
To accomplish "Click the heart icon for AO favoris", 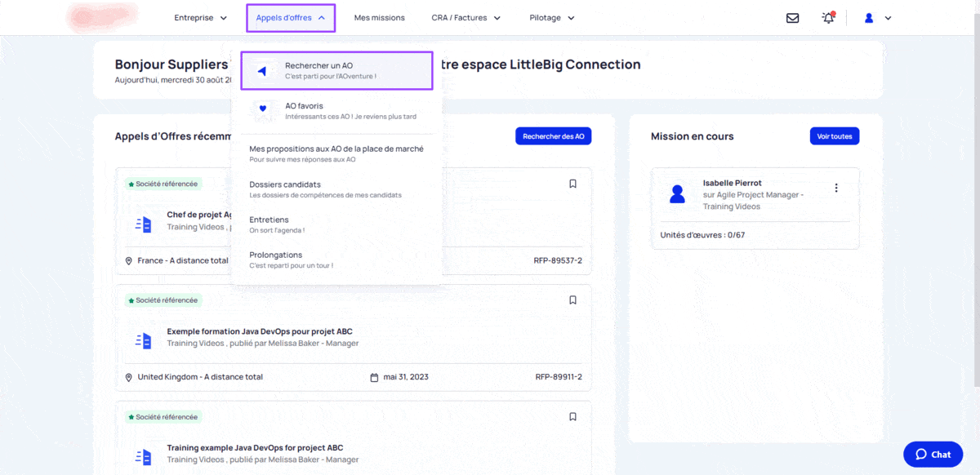I will coord(262,108).
